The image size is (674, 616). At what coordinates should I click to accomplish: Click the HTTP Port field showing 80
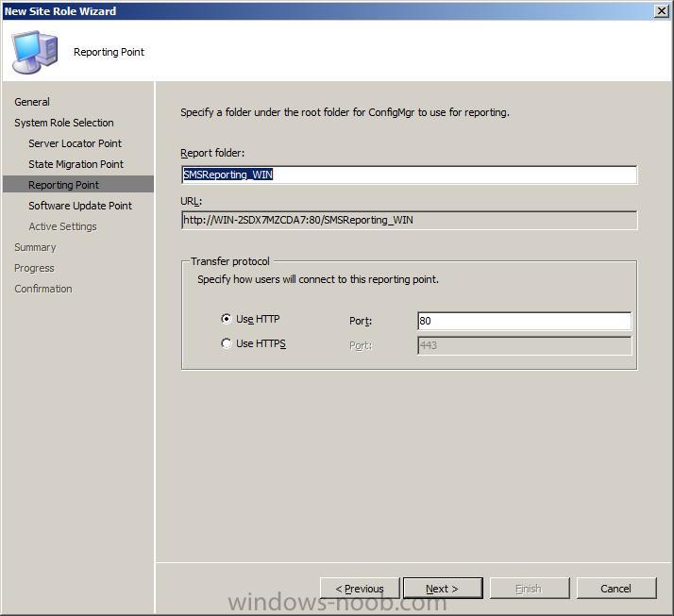tap(525, 321)
